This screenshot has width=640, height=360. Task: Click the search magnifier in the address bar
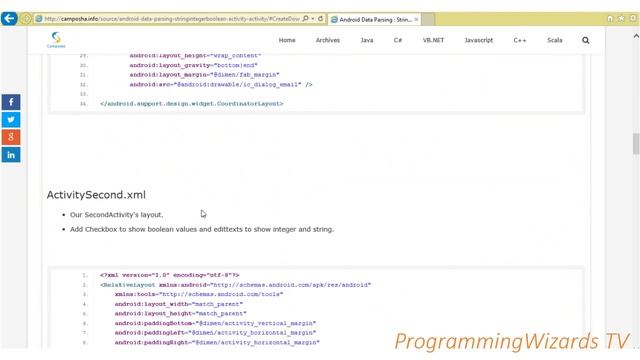305,19
